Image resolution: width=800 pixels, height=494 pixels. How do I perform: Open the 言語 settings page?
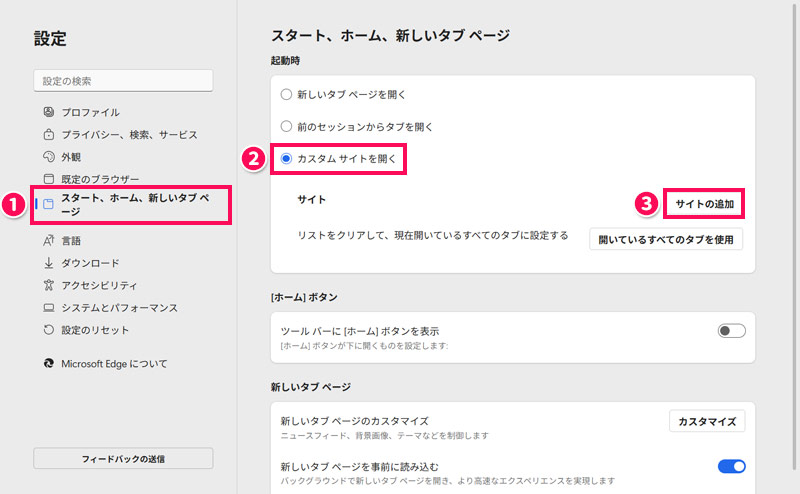point(71,240)
